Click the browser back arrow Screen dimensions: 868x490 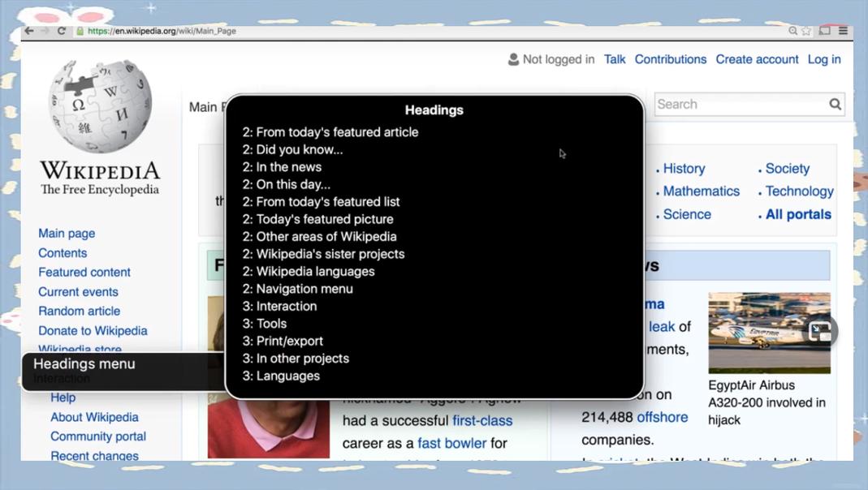click(29, 31)
